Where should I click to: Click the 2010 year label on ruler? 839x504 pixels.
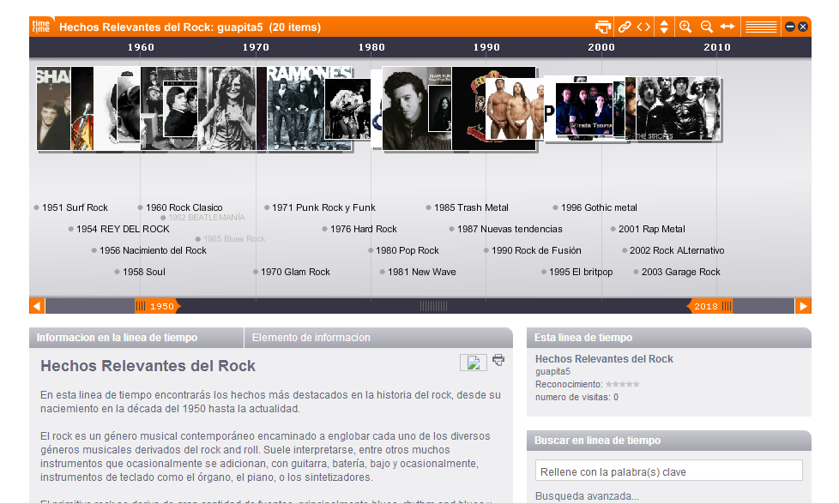(x=717, y=47)
